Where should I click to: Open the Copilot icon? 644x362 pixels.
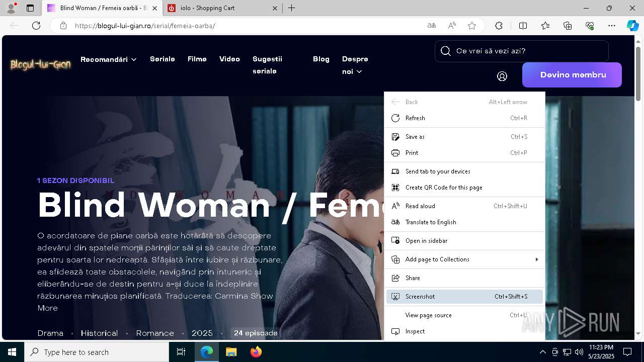(x=632, y=26)
